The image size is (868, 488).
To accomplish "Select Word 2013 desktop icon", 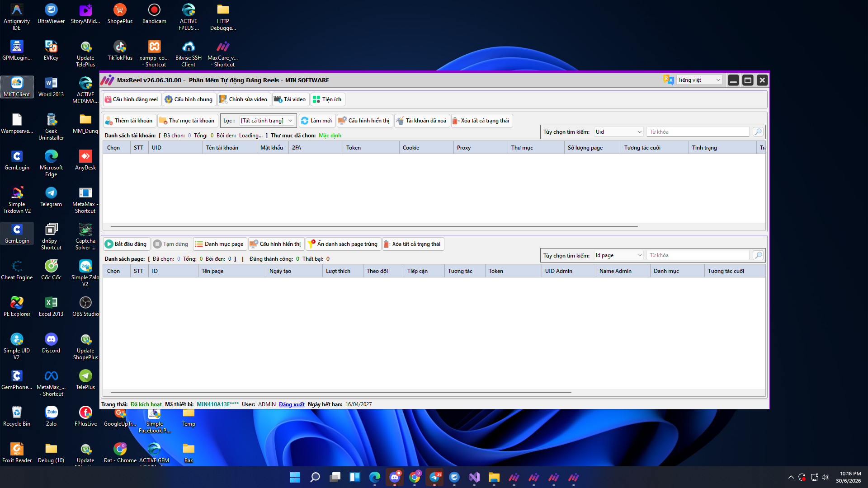I will pyautogui.click(x=51, y=87).
